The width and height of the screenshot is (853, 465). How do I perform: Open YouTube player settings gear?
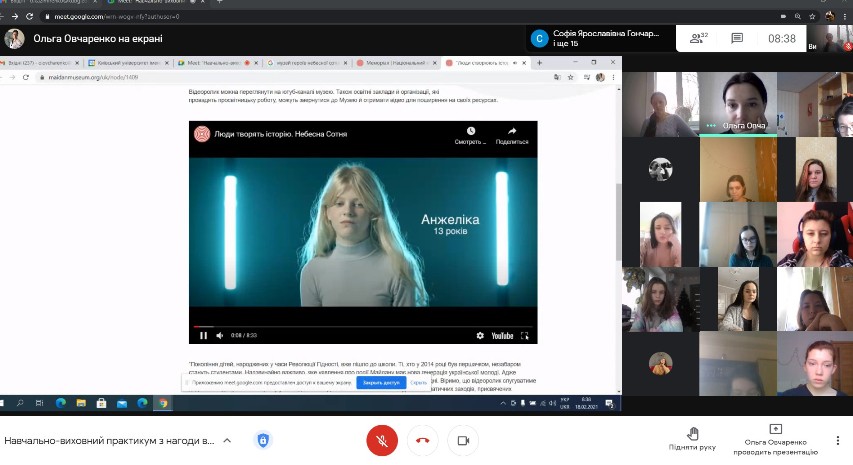pos(480,335)
